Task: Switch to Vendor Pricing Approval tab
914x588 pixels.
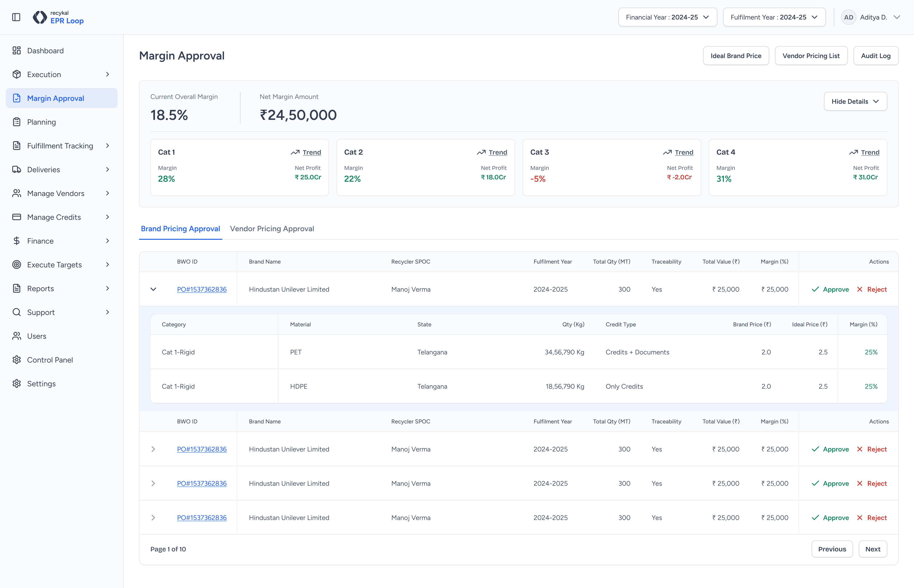Action: click(272, 229)
